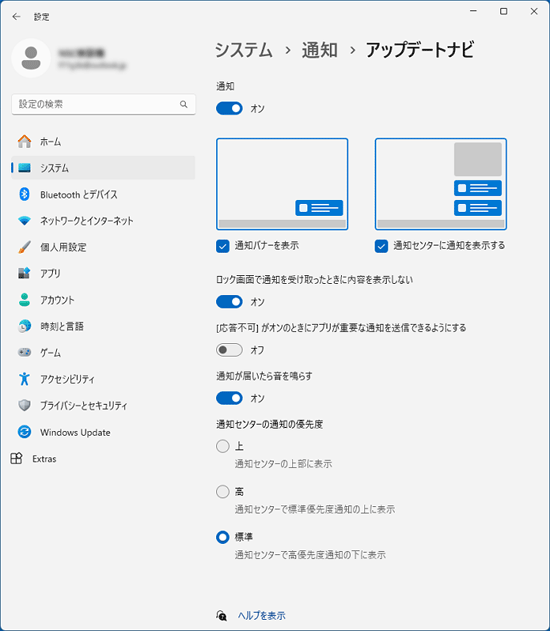Open the ヘルプを表示 link
The height and width of the screenshot is (631, 550).
tap(262, 615)
